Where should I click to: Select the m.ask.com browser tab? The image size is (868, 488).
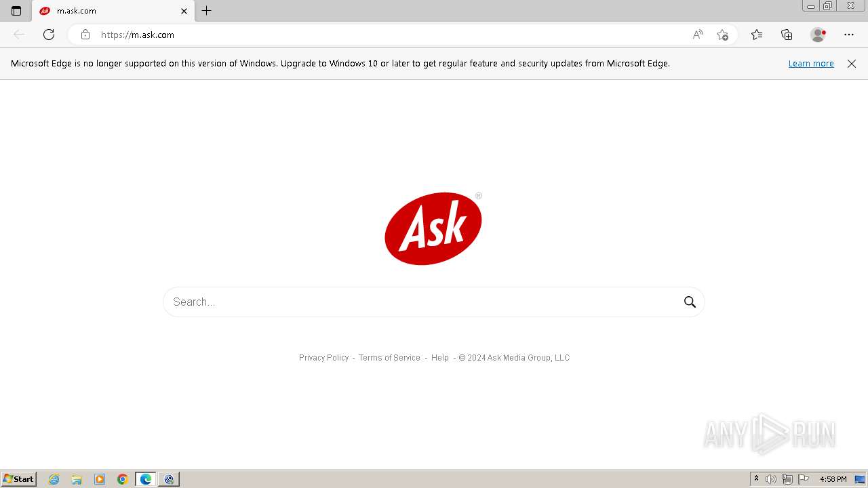(113, 11)
